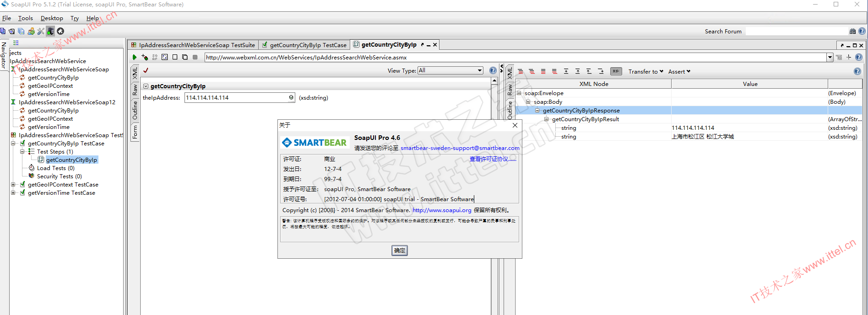Expand getVersionTime TestCase node
The image size is (868, 315).
(x=13, y=192)
